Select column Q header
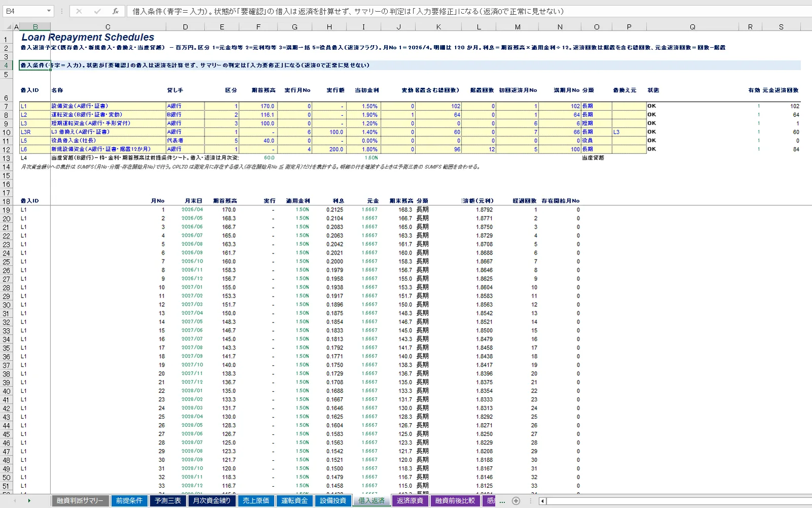Viewport: 812px width, 508px height. 692,27
